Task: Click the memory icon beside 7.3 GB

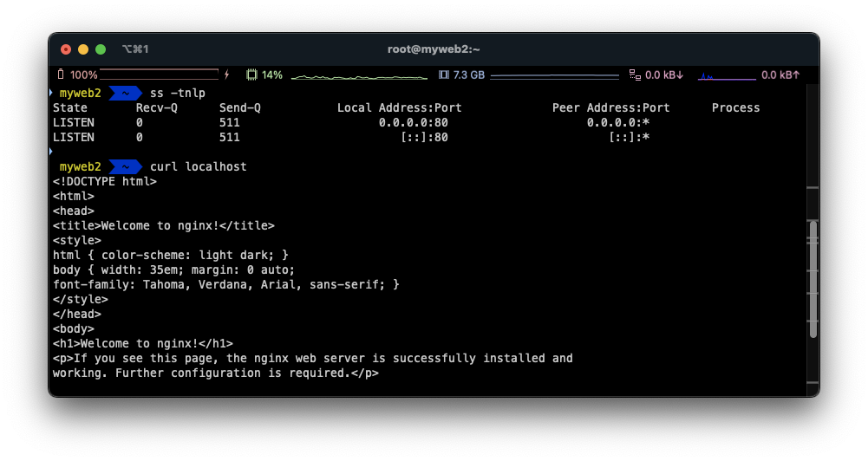Action: [x=443, y=75]
